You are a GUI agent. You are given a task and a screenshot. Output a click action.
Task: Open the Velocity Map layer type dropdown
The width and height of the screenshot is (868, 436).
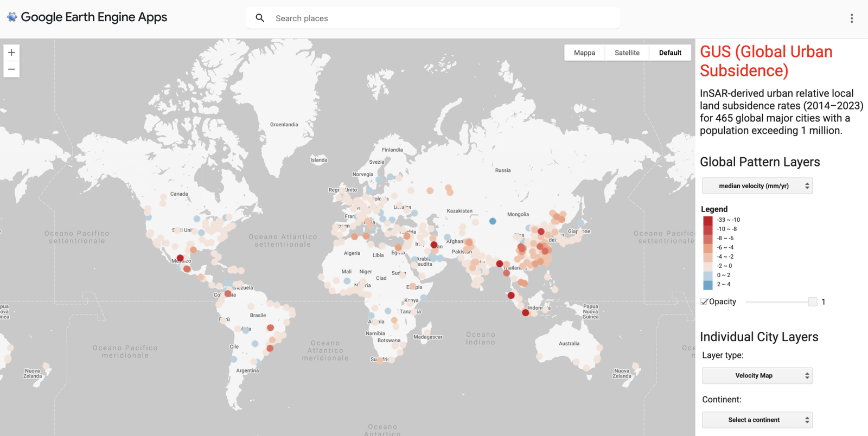click(757, 376)
